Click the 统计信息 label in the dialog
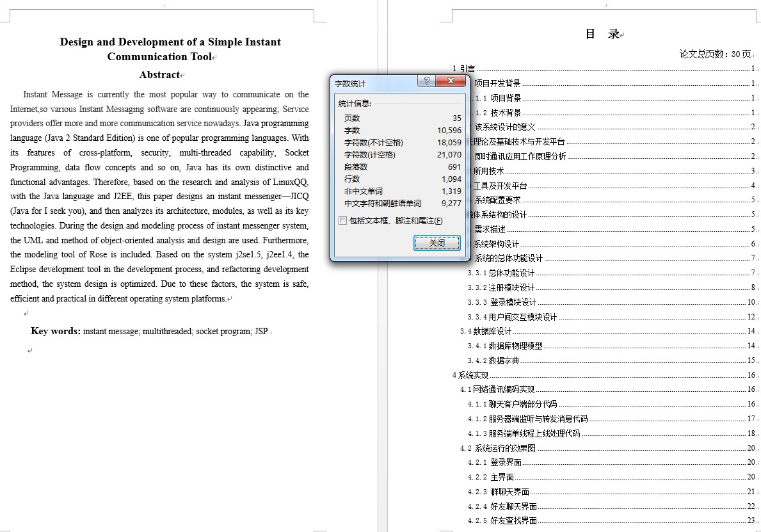 coord(355,103)
